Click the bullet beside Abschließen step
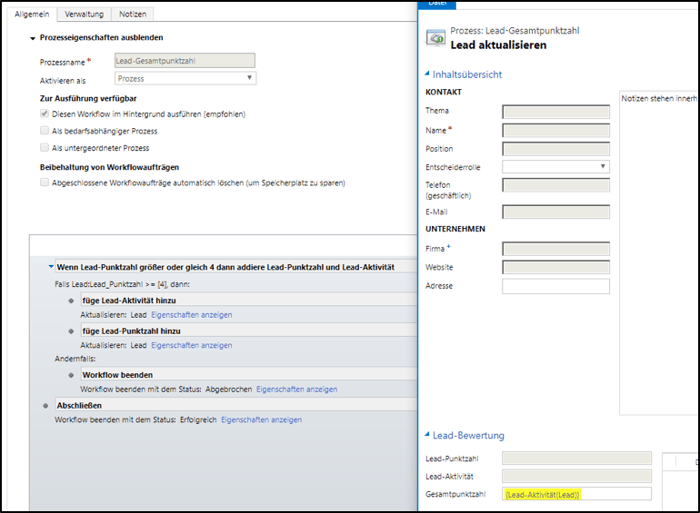 tap(46, 406)
